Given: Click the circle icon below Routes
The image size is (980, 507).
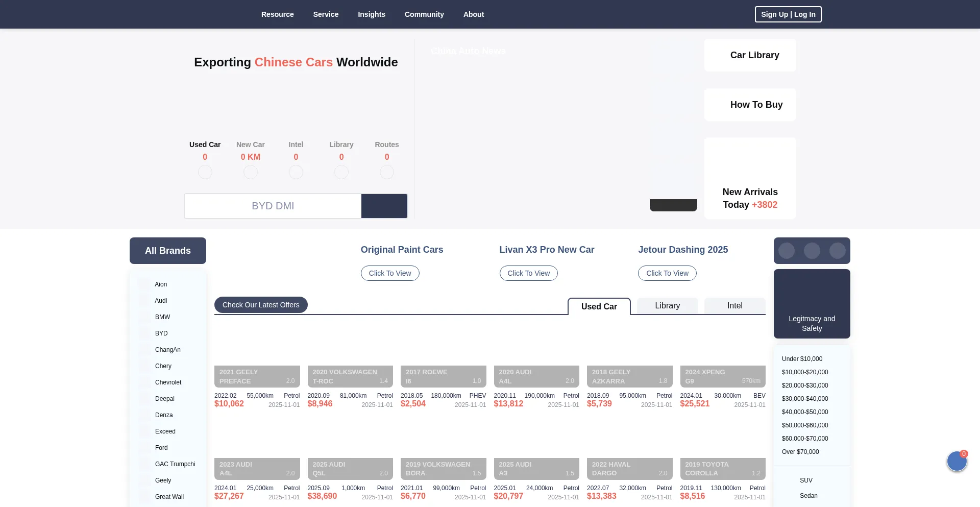Looking at the screenshot, I should pos(386,172).
